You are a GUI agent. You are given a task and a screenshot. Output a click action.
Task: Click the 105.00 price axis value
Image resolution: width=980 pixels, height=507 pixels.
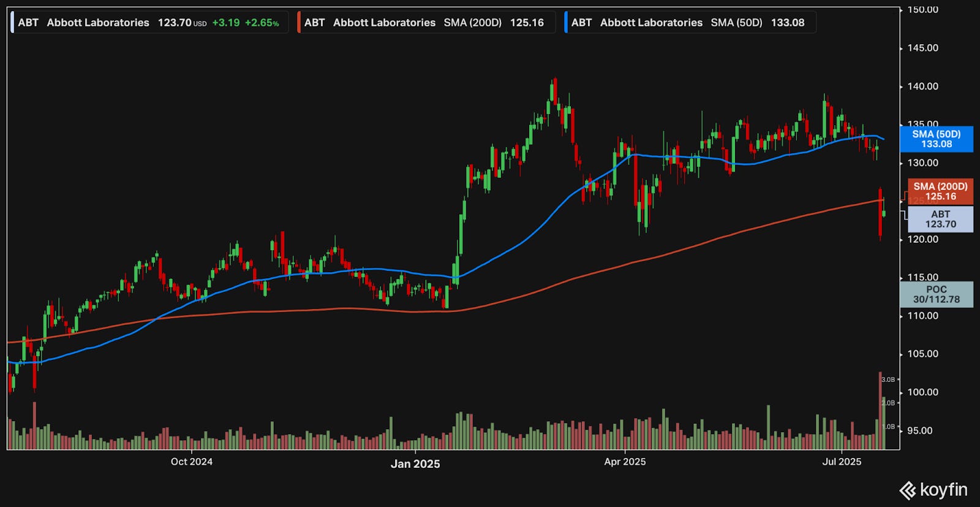click(922, 354)
